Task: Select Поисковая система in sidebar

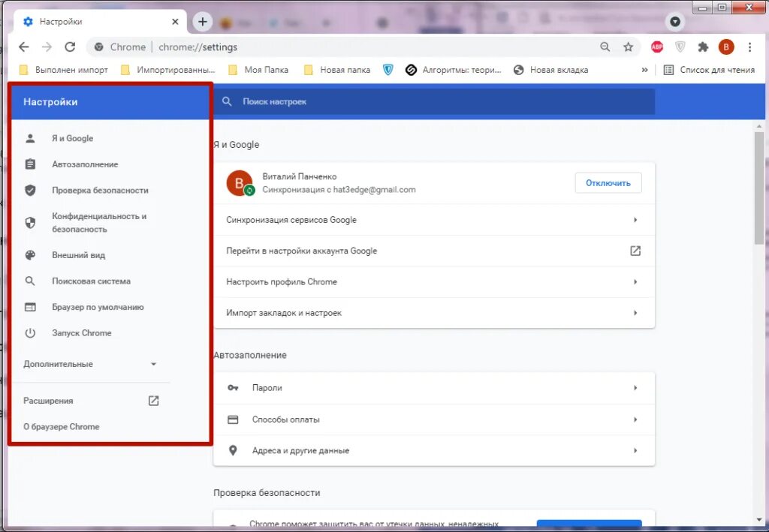Action: click(91, 281)
